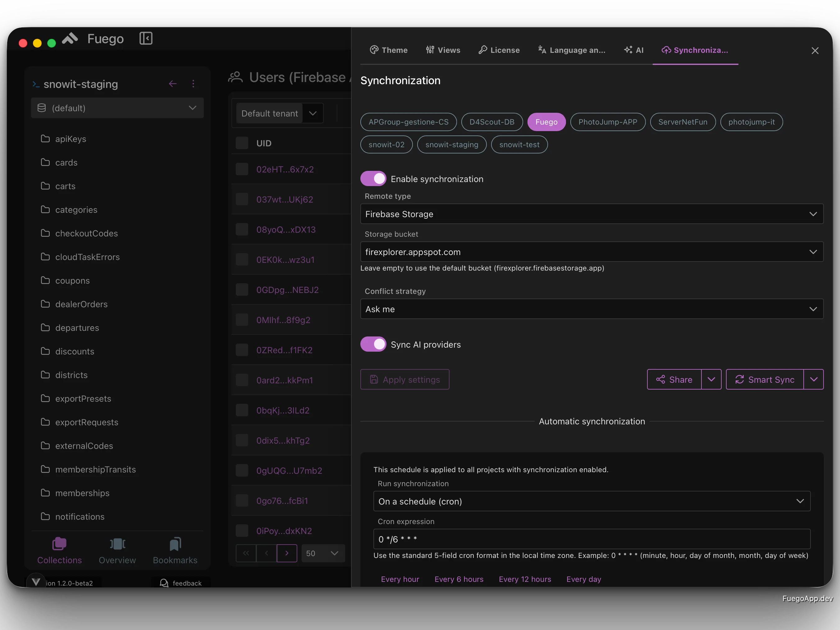Switch to the Views tab
This screenshot has height=630, width=840.
(443, 50)
